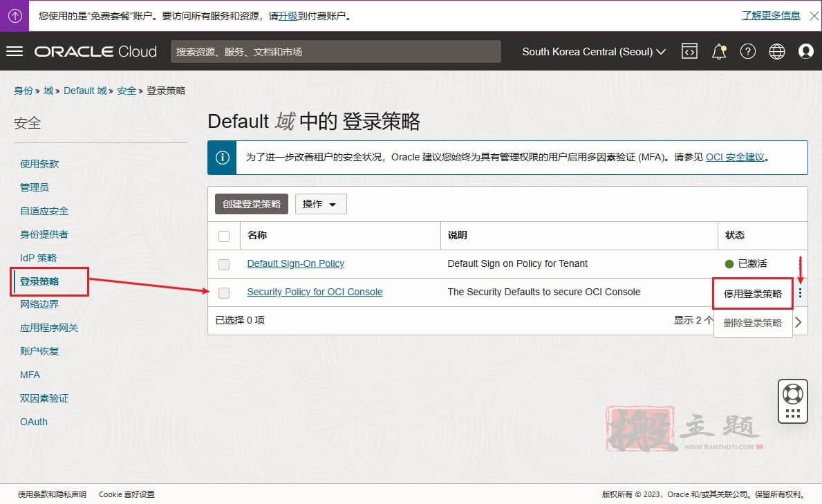Click the purple upgrade arrow icon
The width and height of the screenshot is (822, 504).
point(15,16)
